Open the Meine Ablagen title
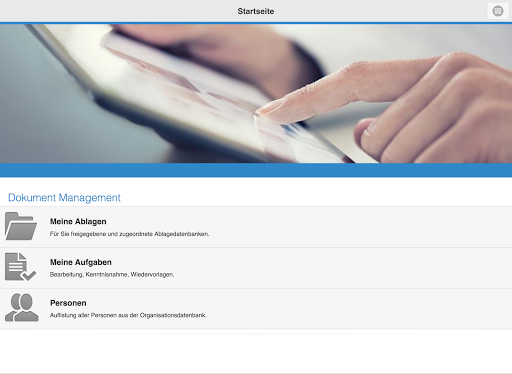 pyautogui.click(x=78, y=222)
